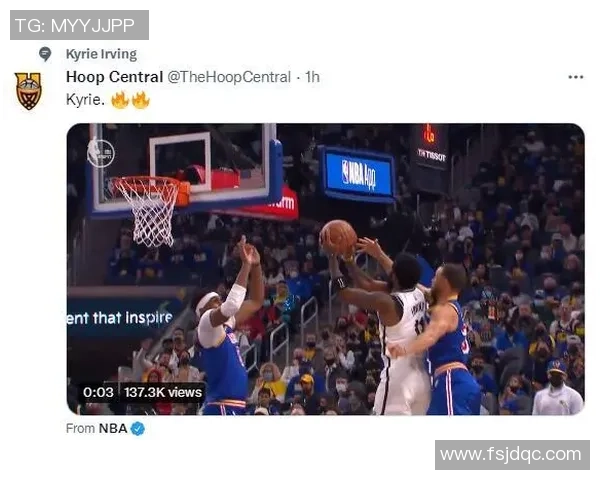Open the Kyrie Irving topic link

tap(101, 54)
